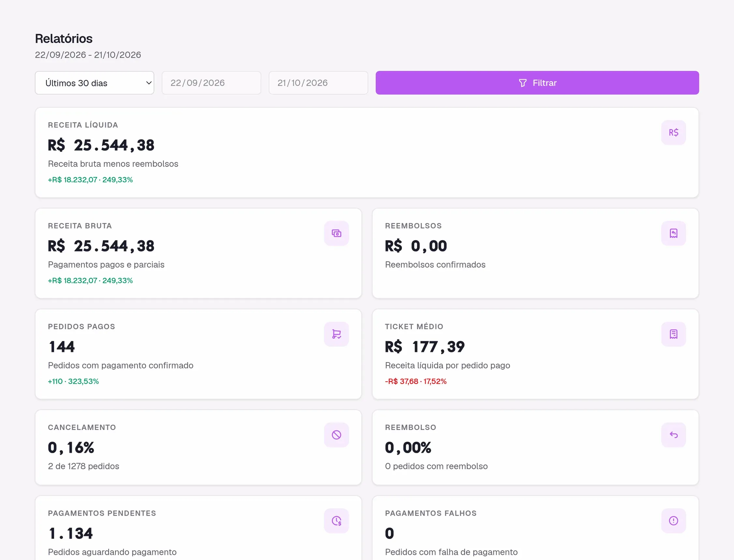Click the red -R$ 37,68 · 17,52% variation
This screenshot has width=734, height=560.
click(x=416, y=381)
